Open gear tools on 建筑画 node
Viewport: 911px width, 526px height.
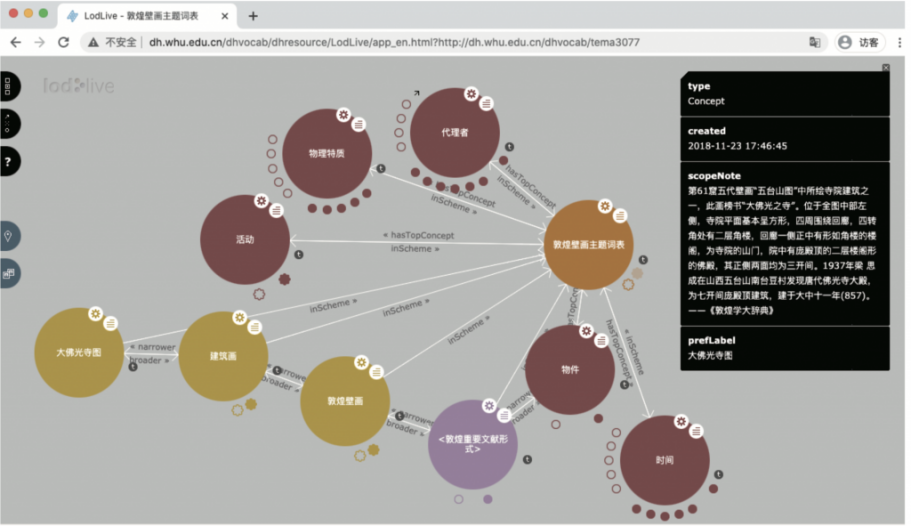point(240,317)
